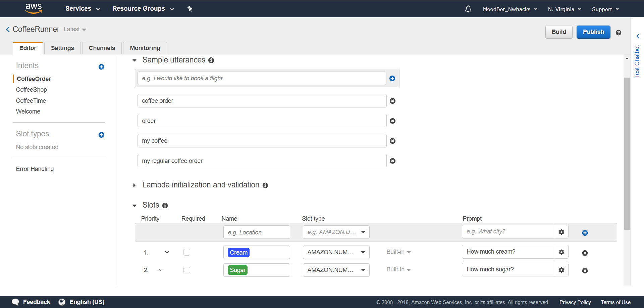Select the CoffeeOrder intent
Viewport: 644px width, 308px height.
34,79
